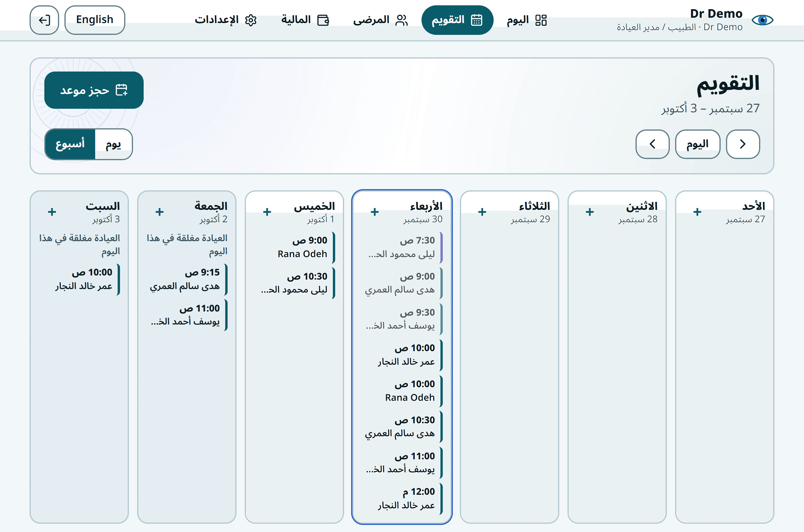Open Wednesday 12:00 م عمر خالد النجار appointment

tap(402, 498)
